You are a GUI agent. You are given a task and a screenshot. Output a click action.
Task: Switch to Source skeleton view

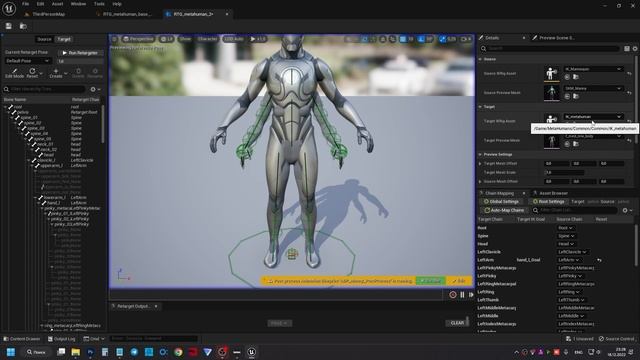click(x=44, y=39)
